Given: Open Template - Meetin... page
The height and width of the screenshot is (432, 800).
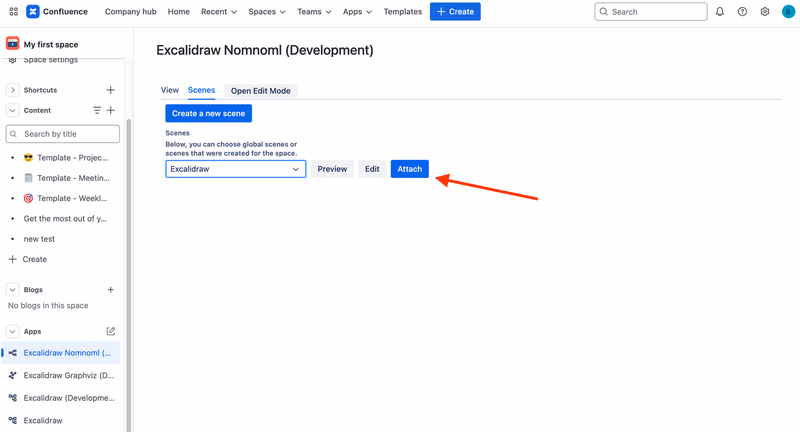Looking at the screenshot, I should (x=73, y=178).
